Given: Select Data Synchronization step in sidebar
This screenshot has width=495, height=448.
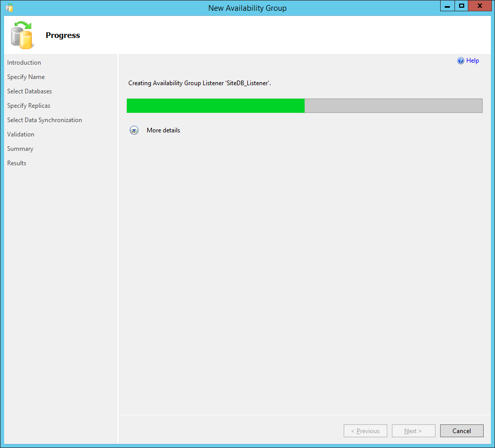Looking at the screenshot, I should pos(45,120).
